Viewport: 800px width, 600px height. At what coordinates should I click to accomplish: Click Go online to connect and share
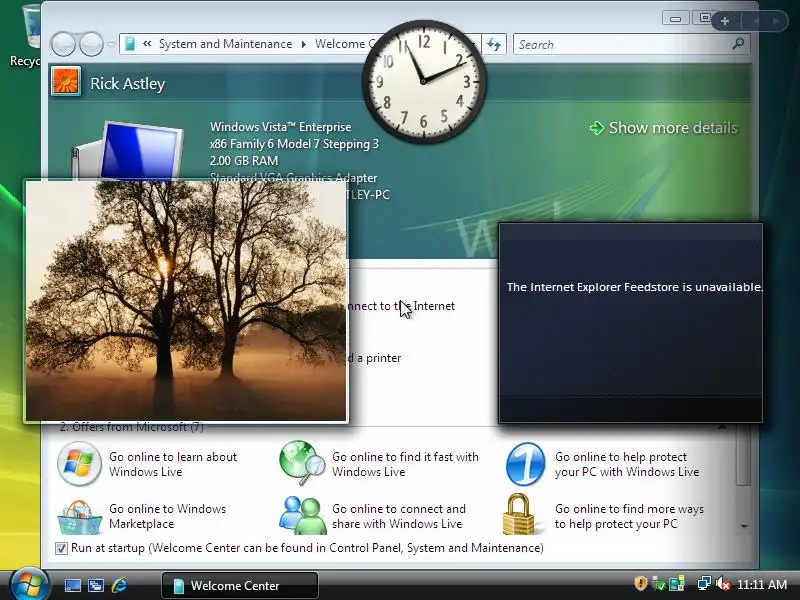pos(398,516)
